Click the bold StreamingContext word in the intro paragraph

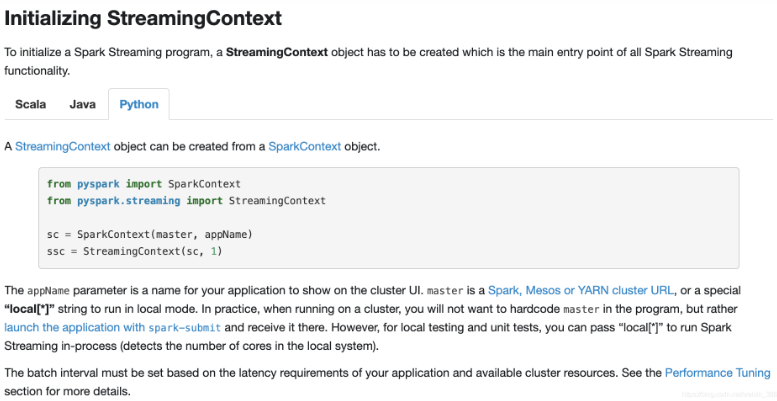click(276, 52)
